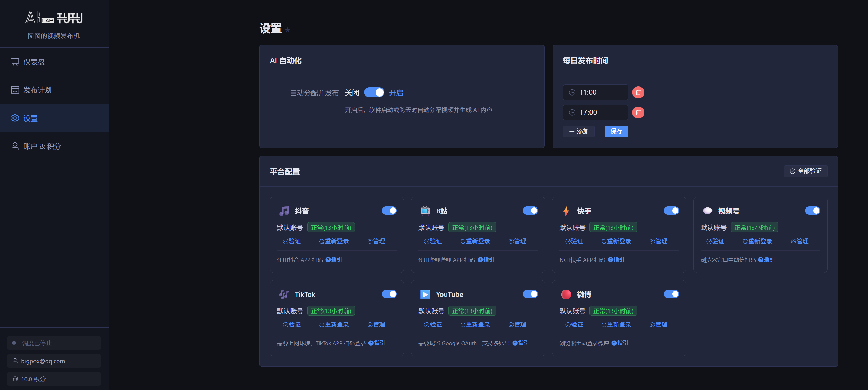Switch to 发布计划 in the sidebar
The image size is (868, 390).
click(x=37, y=90)
